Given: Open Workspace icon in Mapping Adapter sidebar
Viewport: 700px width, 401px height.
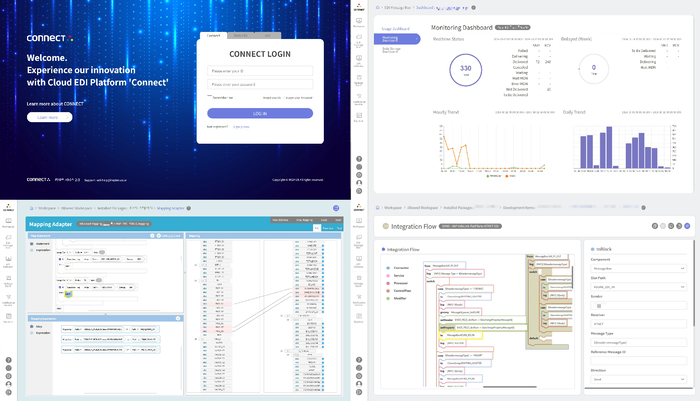Looking at the screenshot, I should (x=8, y=222).
